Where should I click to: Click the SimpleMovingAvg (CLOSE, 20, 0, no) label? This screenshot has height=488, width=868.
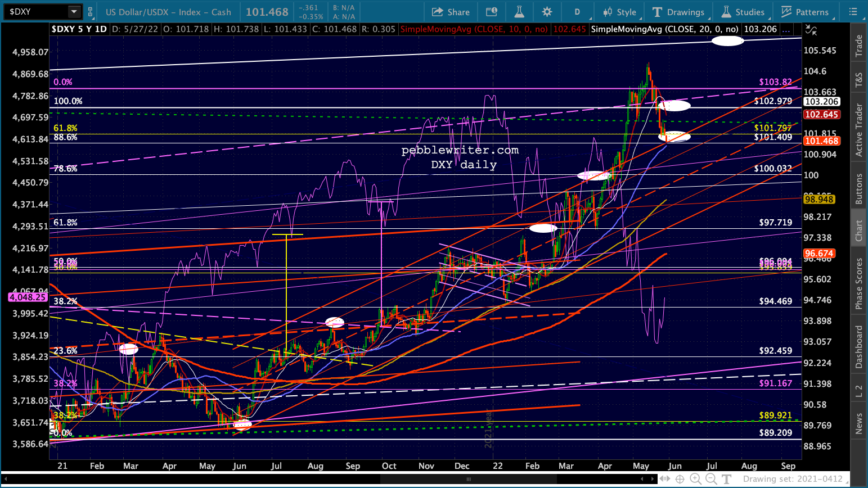pos(665,29)
